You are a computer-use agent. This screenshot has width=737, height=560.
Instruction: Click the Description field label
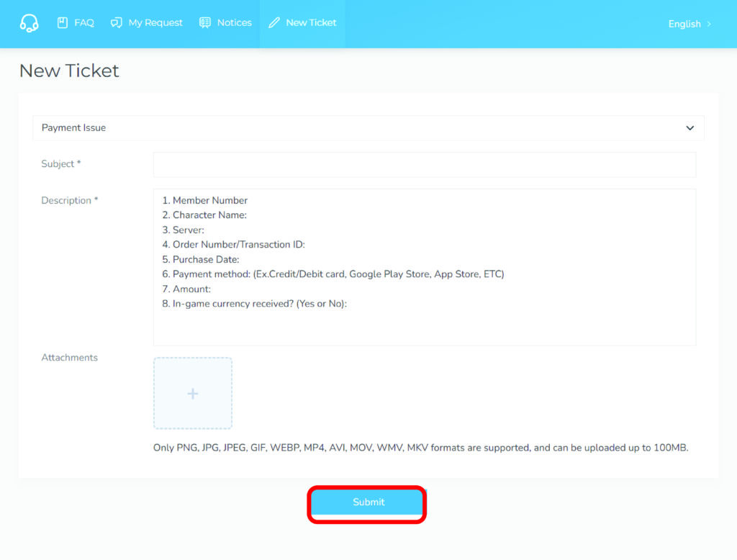point(69,201)
